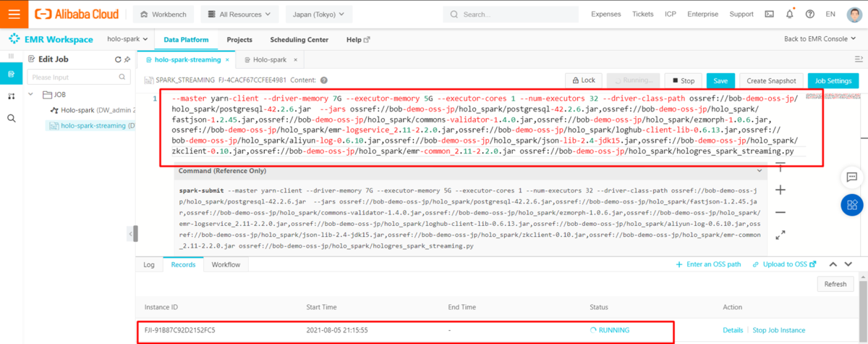Stop the running job

pos(683,80)
